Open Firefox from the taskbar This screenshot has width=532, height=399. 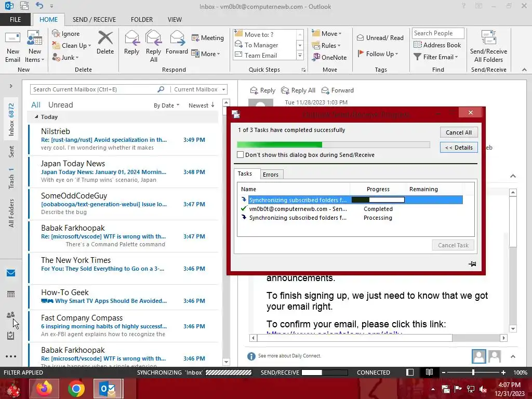tap(44, 389)
